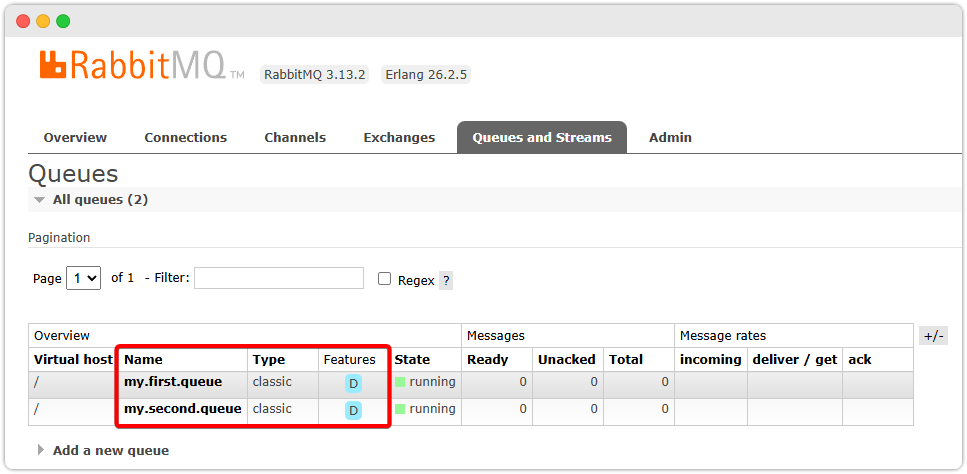Go to the Channels tab
Image resolution: width=967 pixels, height=474 pixels.
295,137
